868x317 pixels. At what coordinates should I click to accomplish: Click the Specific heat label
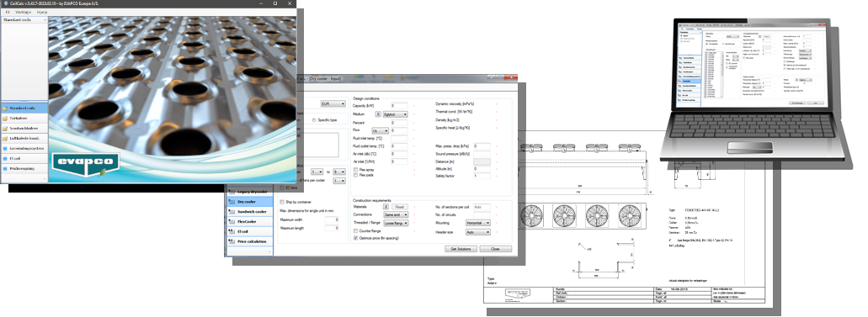[452, 128]
